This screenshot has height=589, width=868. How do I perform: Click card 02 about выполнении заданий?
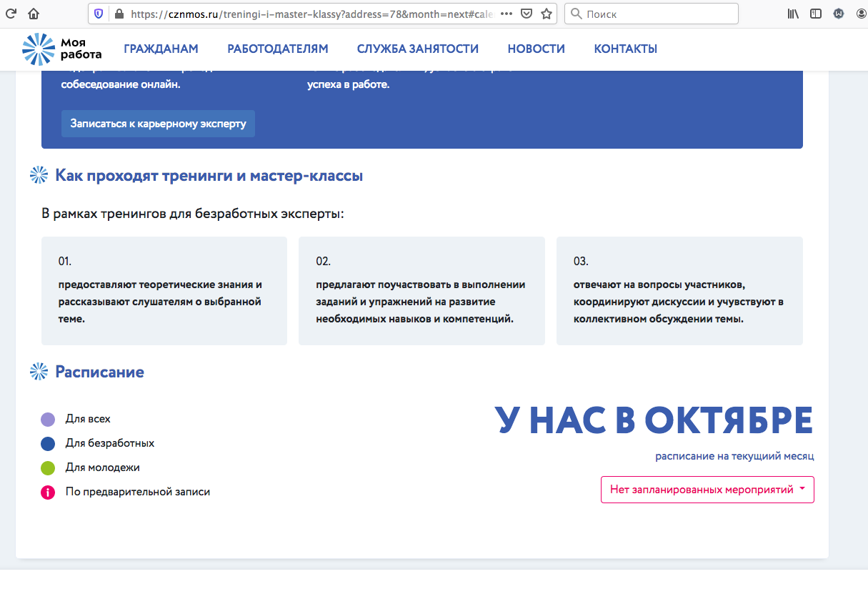pos(421,291)
